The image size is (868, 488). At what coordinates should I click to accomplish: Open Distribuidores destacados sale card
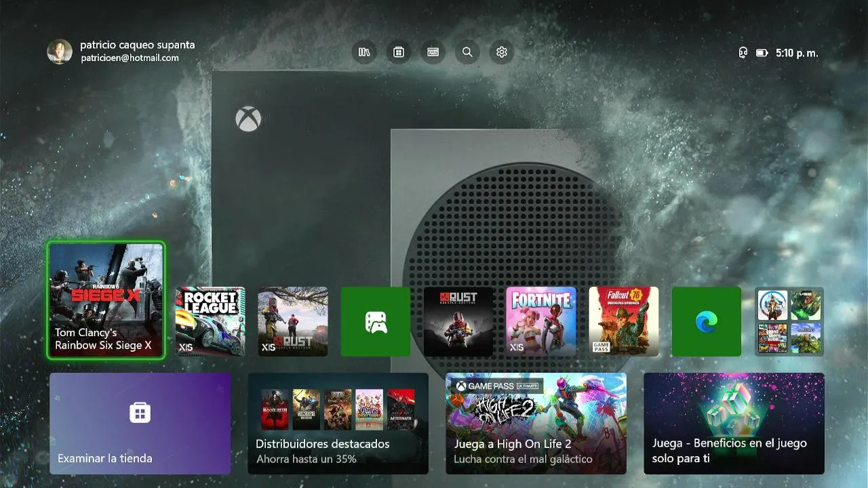tap(338, 424)
